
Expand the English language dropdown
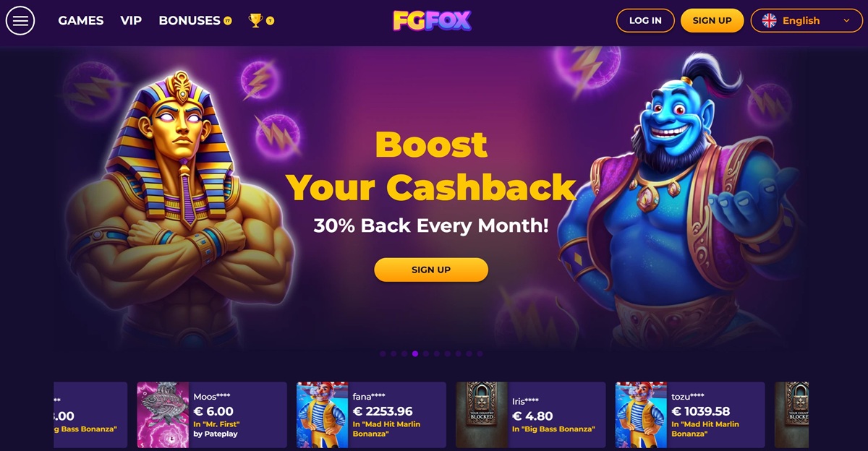coord(807,20)
